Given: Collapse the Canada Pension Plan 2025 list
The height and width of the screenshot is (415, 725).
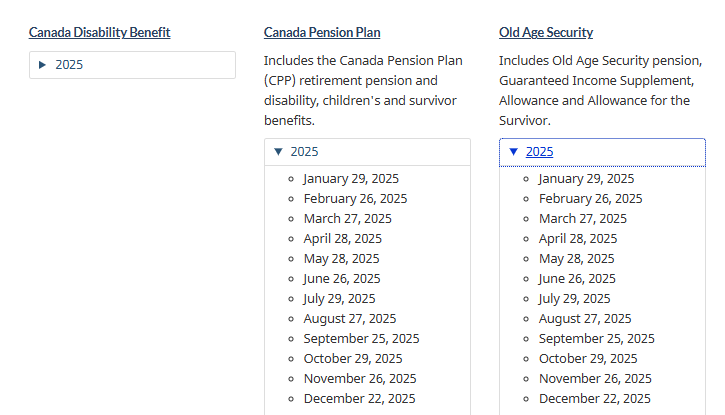Looking at the screenshot, I should pos(304,152).
